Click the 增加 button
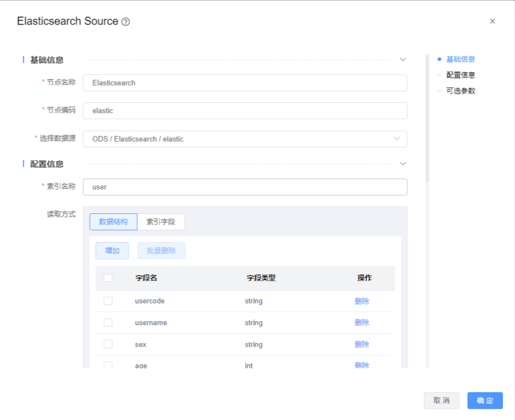This screenshot has width=515, height=420. 112,251
